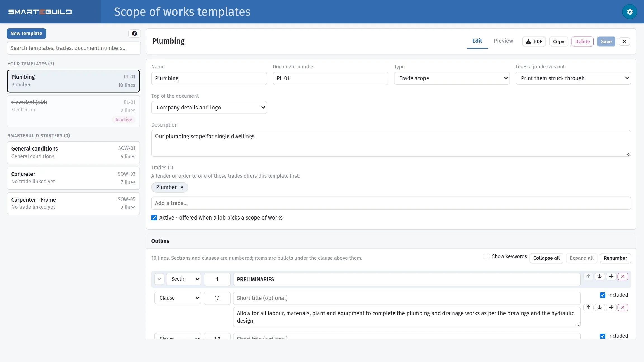
Task: Switch to the Preview tab
Action: click(503, 41)
